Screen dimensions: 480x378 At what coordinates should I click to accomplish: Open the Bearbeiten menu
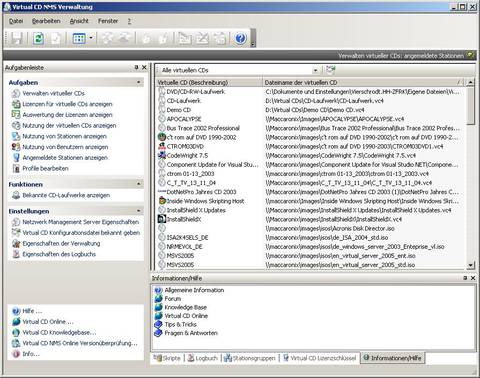(46, 21)
